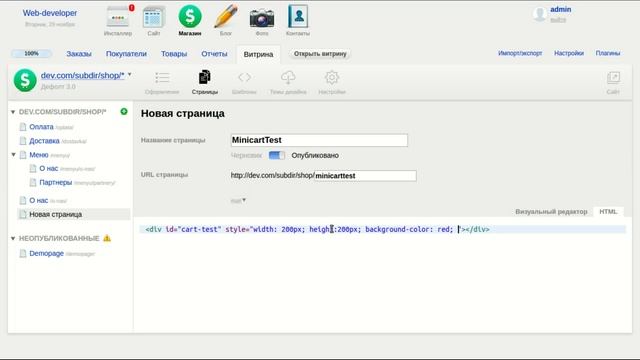Open the storefront selector dropdown arrow
This screenshot has width=640, height=360.
tap(130, 75)
